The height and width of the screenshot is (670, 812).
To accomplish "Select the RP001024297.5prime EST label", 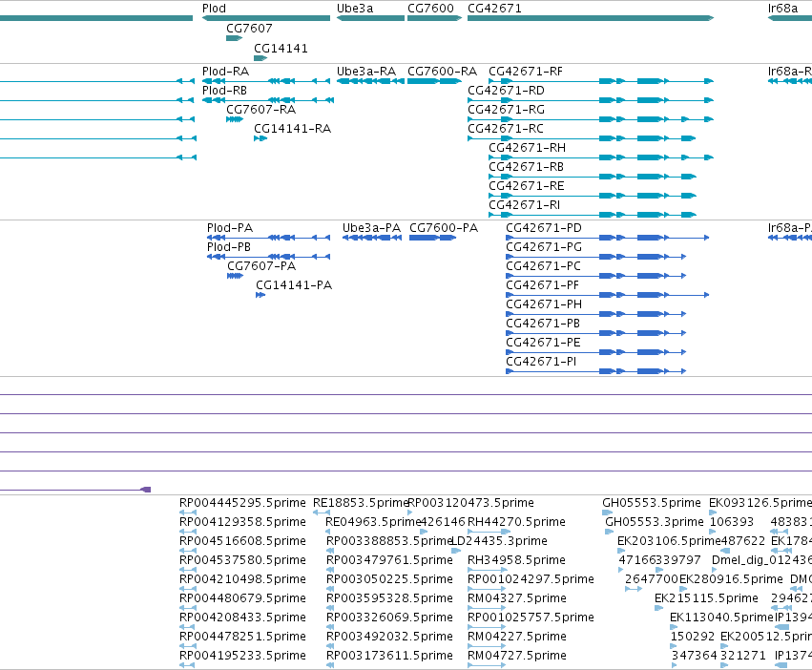I will tap(531, 579).
